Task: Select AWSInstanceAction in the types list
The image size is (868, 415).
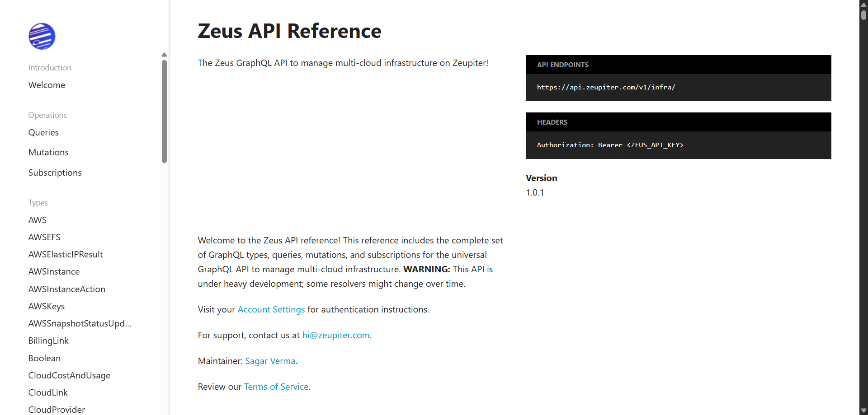Action: [66, 289]
